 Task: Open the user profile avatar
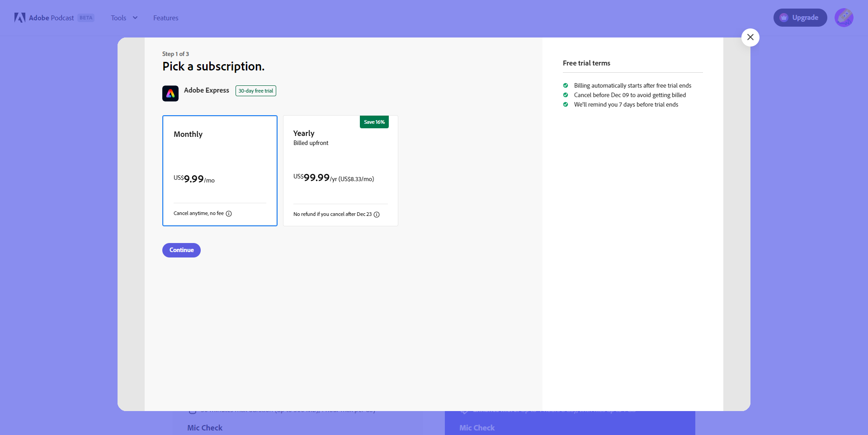[844, 18]
